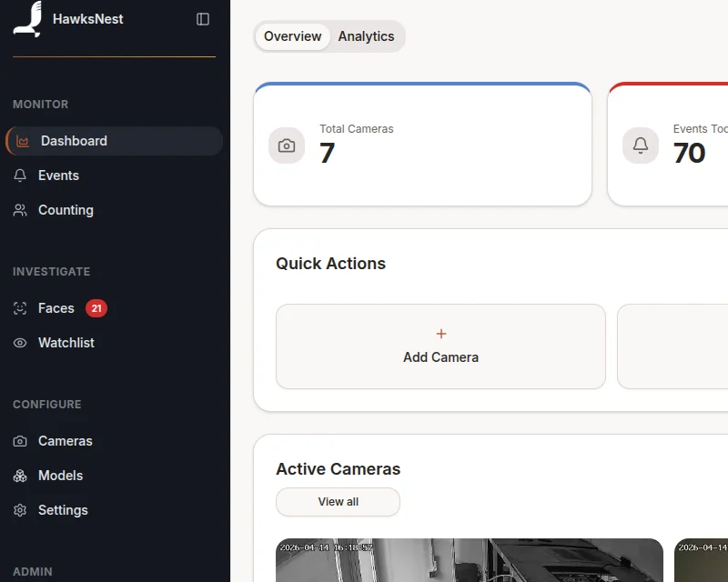728x582 pixels.
Task: Click the CONFIGURE section label
Action: [47, 405]
